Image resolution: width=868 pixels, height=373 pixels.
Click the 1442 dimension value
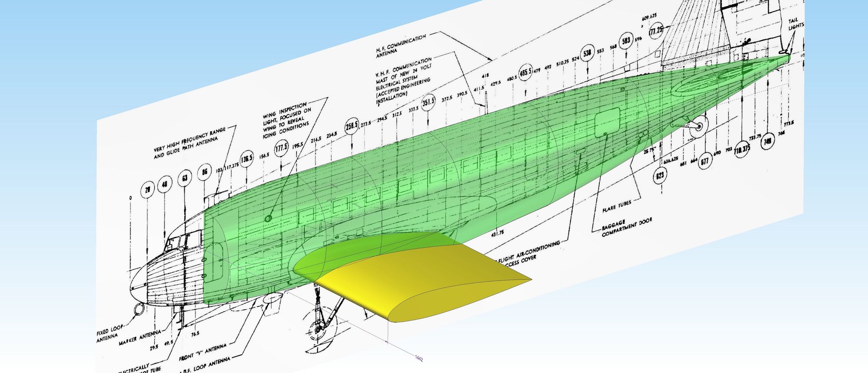419,358
